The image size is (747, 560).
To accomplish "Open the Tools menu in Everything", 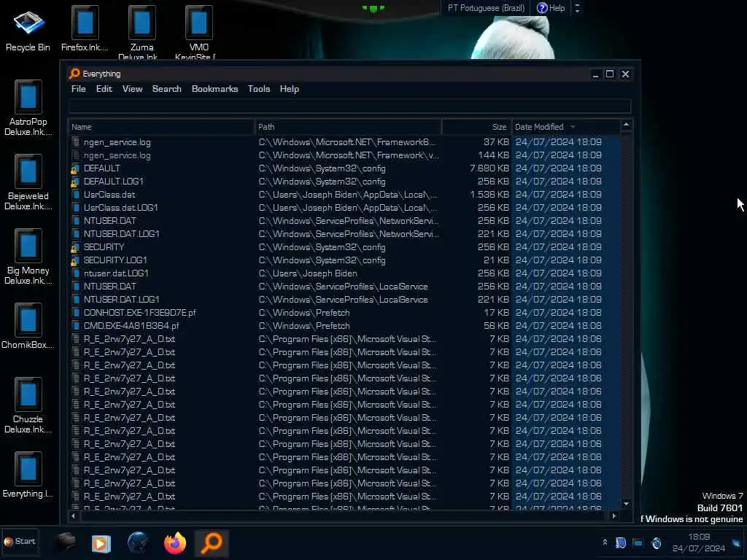I will click(259, 89).
